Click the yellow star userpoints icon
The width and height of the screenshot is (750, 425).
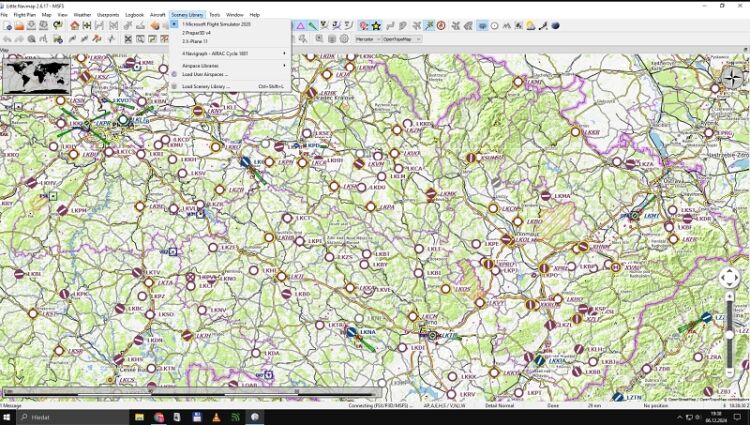tap(376, 26)
